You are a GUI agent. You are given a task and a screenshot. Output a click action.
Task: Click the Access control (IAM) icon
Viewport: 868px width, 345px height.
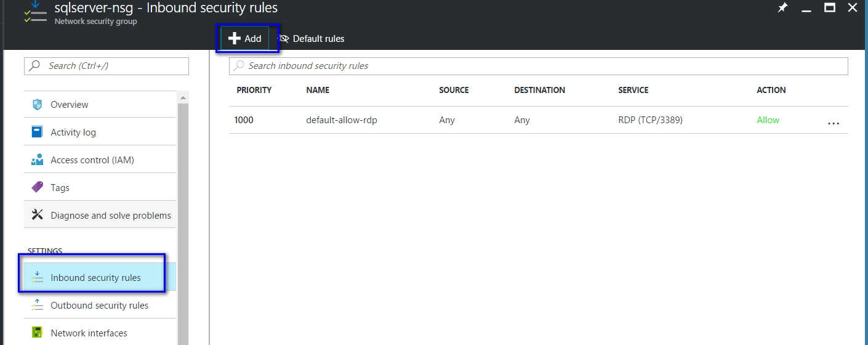(x=37, y=160)
